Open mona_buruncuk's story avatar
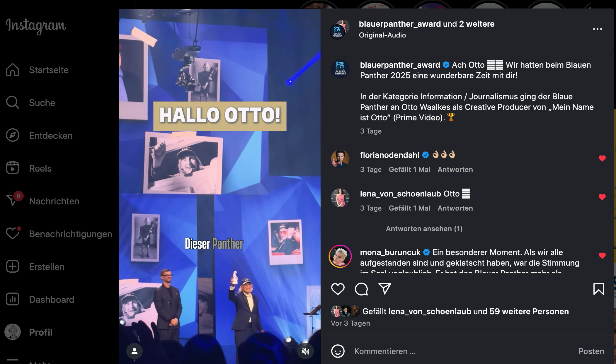The height and width of the screenshot is (364, 616). coord(340,256)
